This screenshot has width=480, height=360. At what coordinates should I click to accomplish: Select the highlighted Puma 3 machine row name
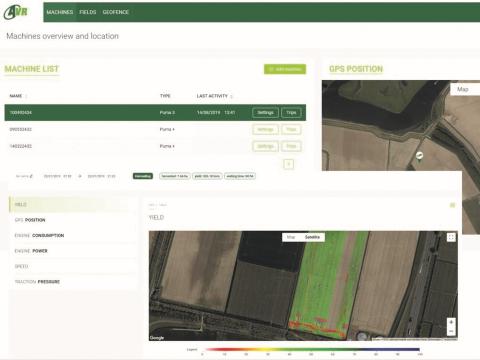point(21,113)
